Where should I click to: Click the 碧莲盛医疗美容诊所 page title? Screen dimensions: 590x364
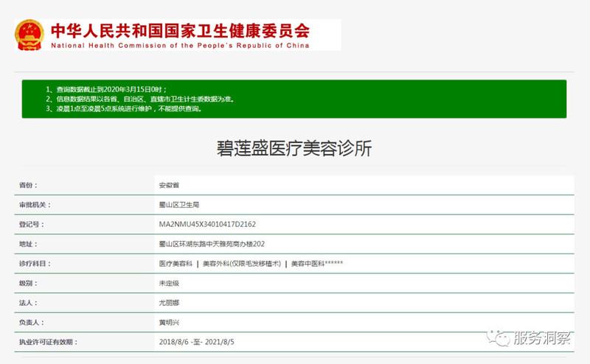[x=294, y=148]
